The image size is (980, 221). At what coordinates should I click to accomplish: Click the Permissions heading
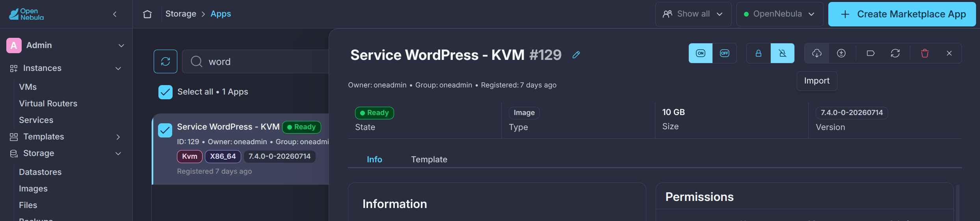click(x=699, y=197)
